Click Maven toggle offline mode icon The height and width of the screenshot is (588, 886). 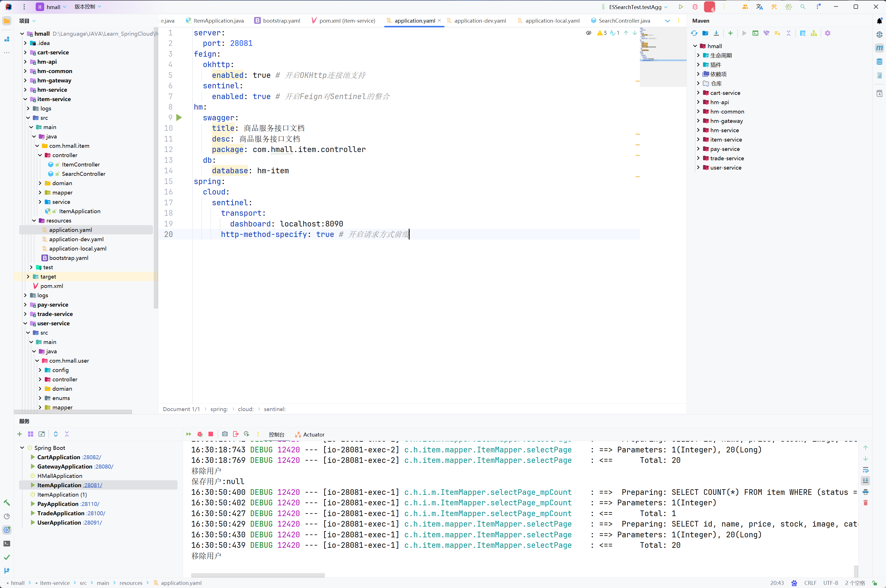pos(766,33)
